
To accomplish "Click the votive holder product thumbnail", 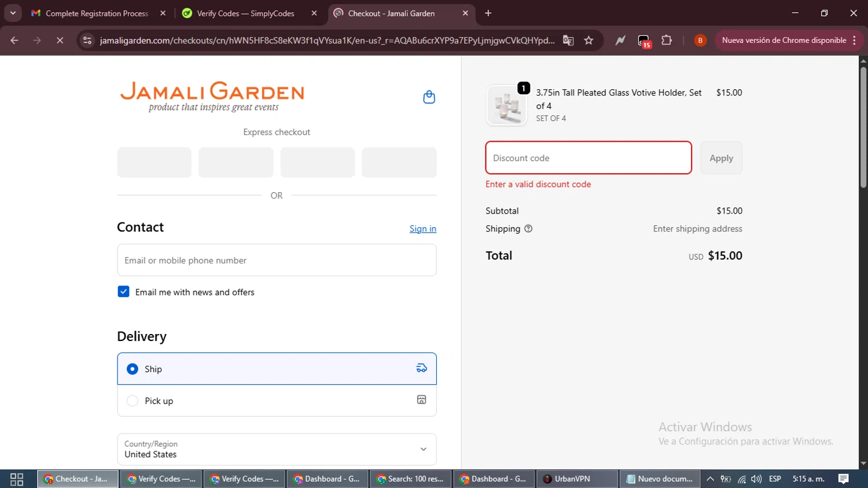I will 507,105.
